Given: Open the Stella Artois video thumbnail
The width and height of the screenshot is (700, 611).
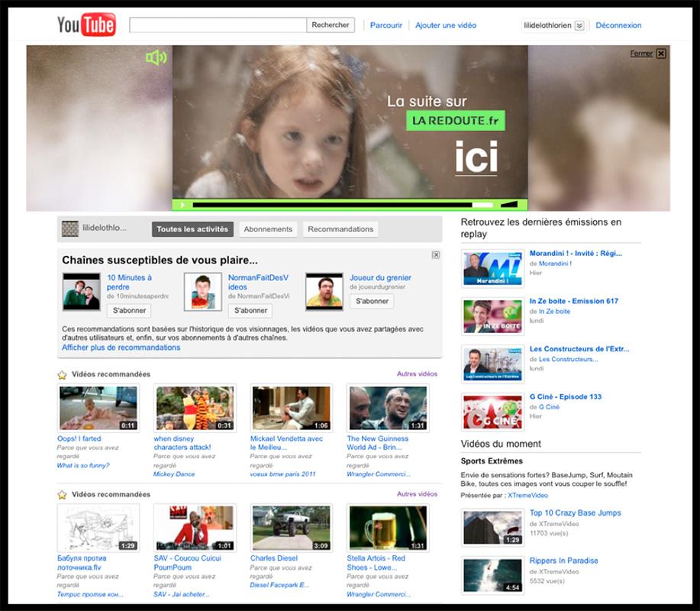Looking at the screenshot, I should click(388, 528).
